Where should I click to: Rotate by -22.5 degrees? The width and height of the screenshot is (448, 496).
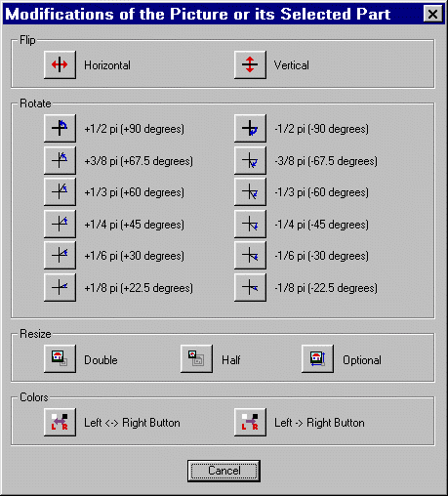(x=250, y=287)
